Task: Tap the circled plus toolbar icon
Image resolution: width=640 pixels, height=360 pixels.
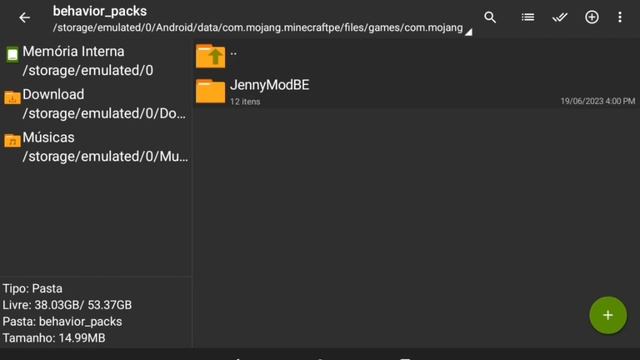Action: pos(592,17)
